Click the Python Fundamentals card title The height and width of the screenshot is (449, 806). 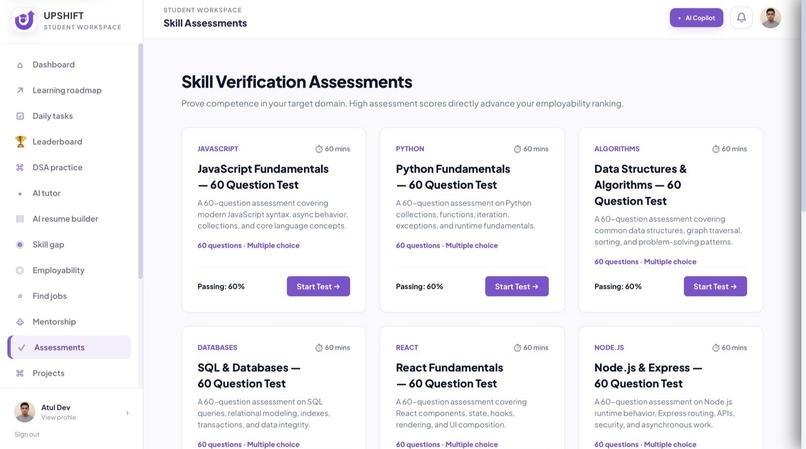(x=453, y=177)
